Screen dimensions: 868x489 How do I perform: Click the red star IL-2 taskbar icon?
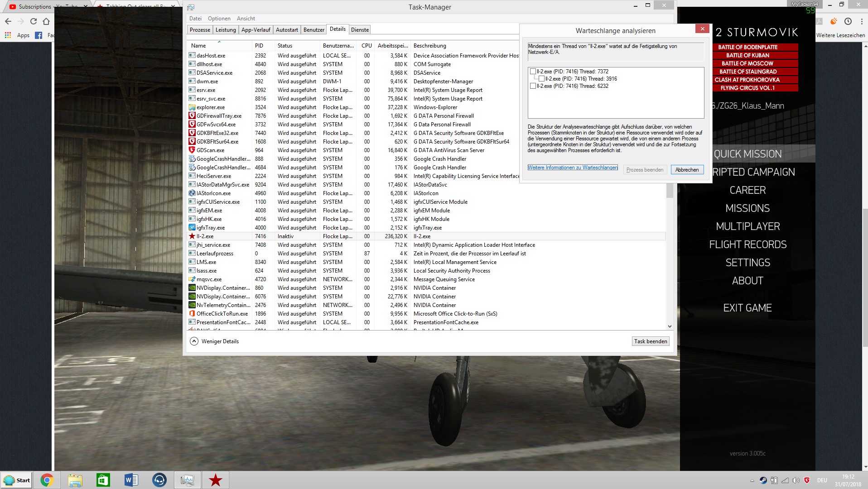pyautogui.click(x=216, y=480)
